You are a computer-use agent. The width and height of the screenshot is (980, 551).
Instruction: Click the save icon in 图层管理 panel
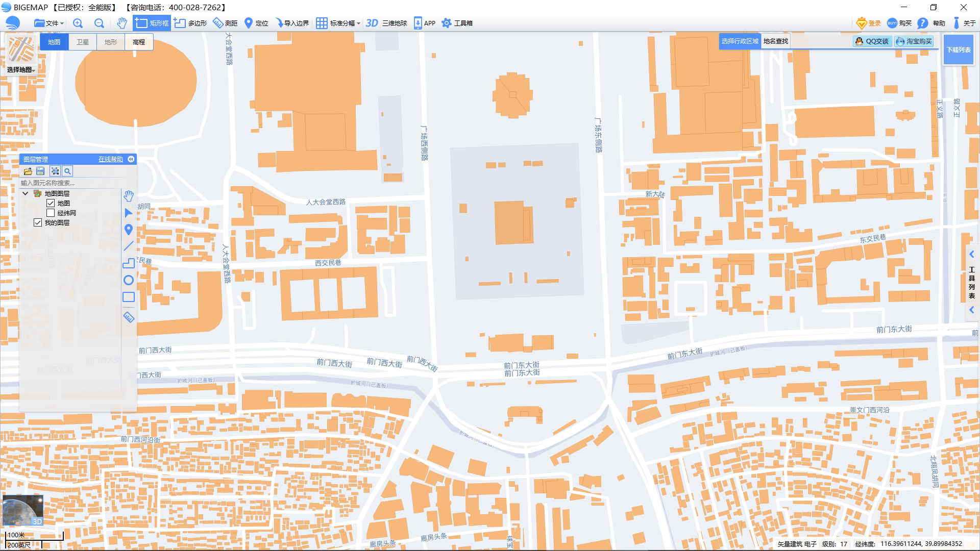coord(41,171)
